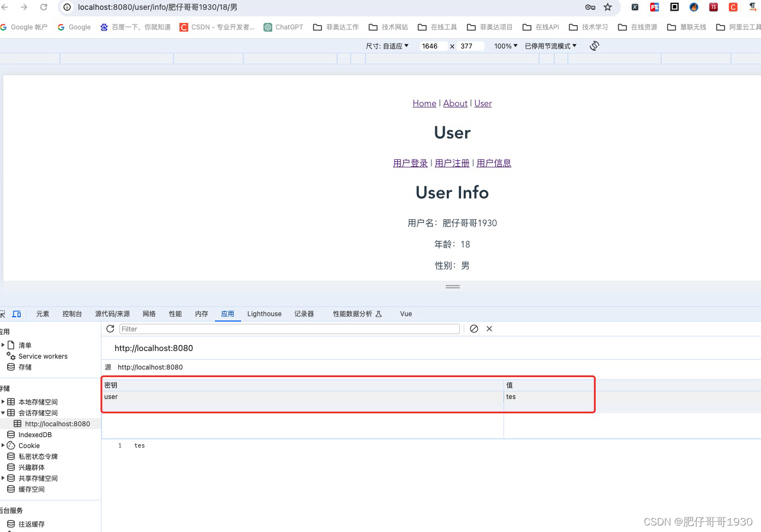
Task: Open the 在线工具 bookmark folder
Action: tap(438, 27)
